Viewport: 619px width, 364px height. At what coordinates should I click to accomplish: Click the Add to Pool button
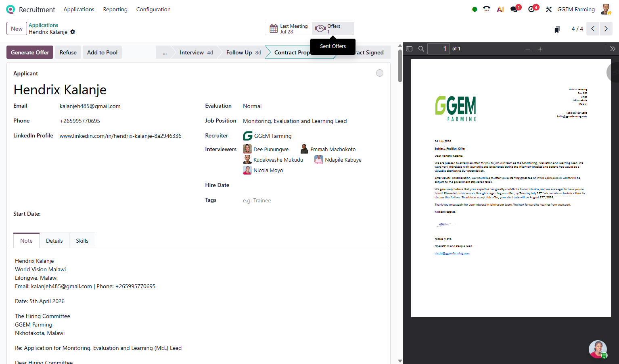click(x=102, y=52)
